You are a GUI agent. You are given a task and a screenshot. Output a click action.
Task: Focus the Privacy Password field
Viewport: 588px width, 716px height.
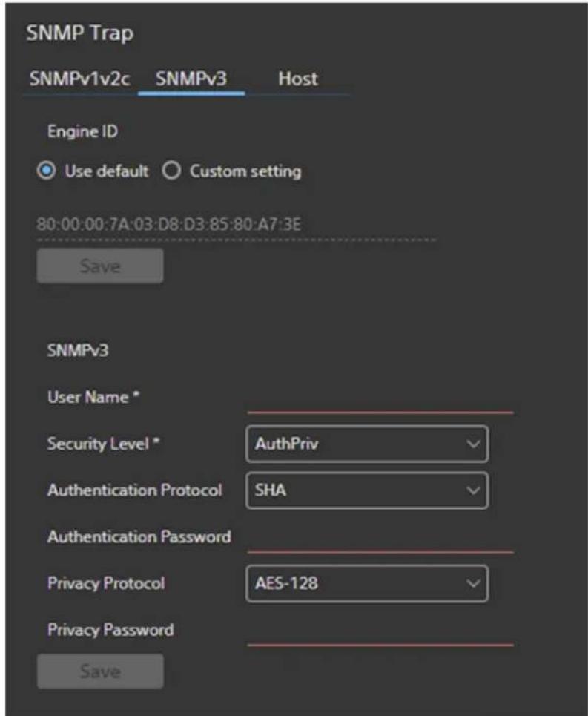click(380, 632)
